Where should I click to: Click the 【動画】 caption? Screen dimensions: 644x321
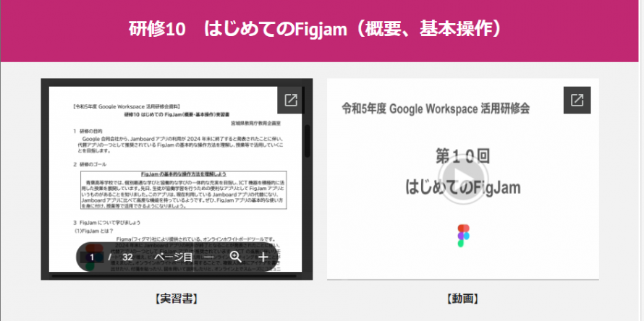pyautogui.click(x=463, y=299)
